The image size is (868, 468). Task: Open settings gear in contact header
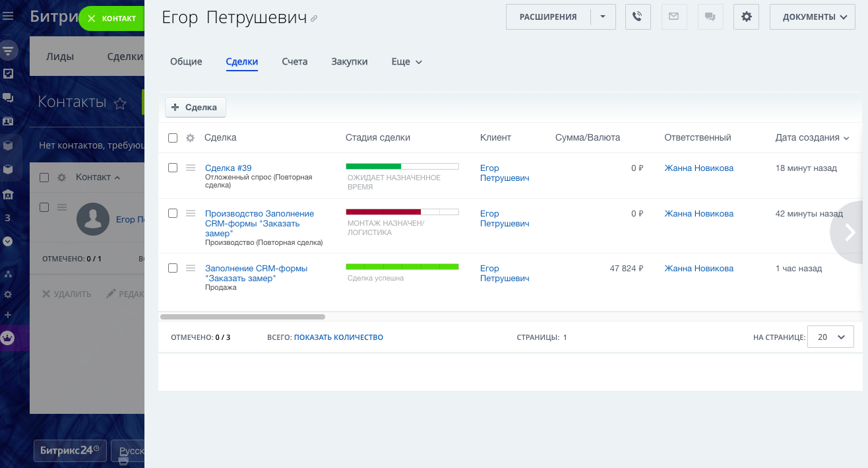746,17
